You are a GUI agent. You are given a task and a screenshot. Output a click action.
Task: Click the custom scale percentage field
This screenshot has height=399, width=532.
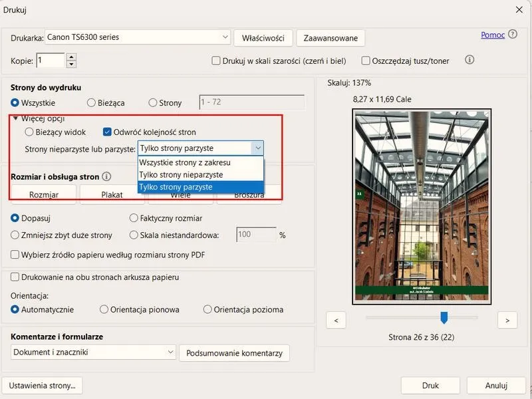pyautogui.click(x=256, y=235)
